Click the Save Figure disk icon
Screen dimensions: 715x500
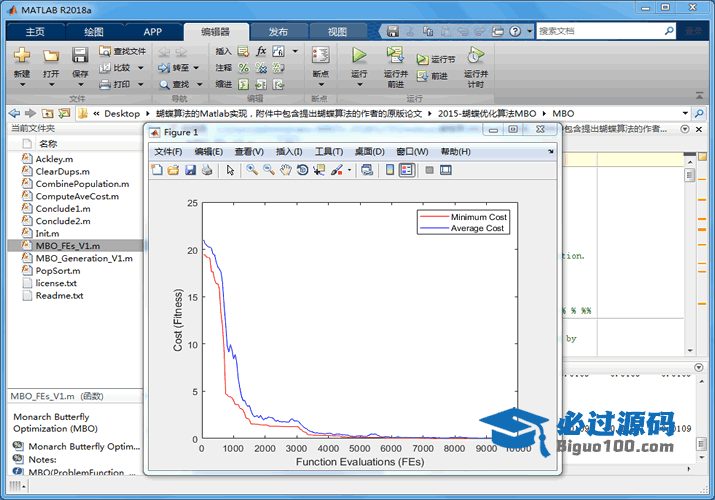pyautogui.click(x=190, y=170)
